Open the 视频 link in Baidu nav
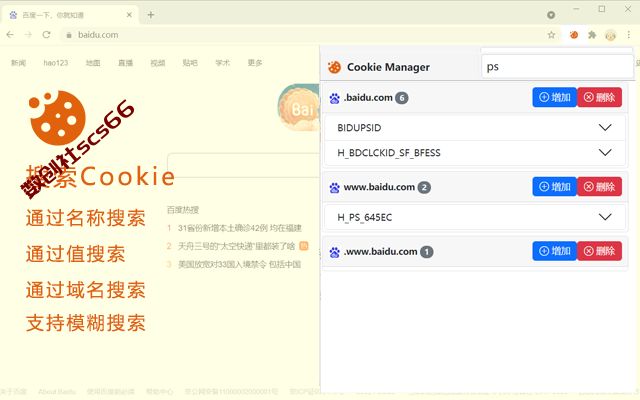640x400 pixels. click(158, 63)
